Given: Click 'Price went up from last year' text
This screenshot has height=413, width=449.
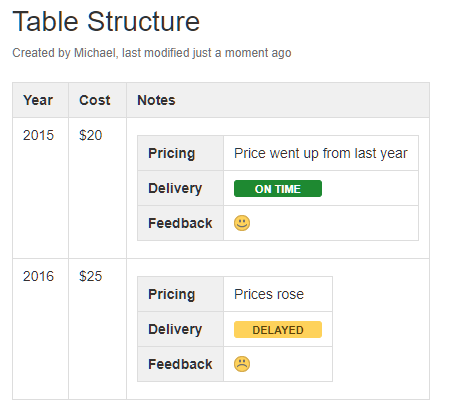Looking at the screenshot, I should [x=321, y=153].
